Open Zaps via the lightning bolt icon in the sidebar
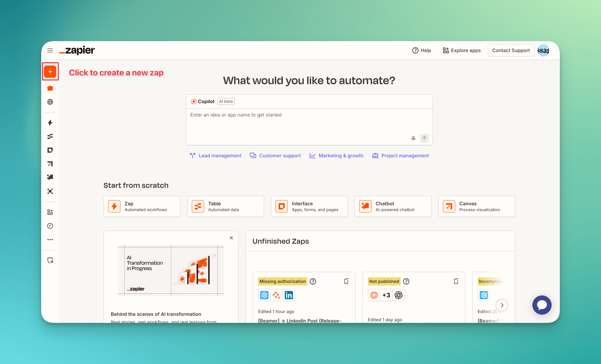Viewport: 601px width, 364px height. coord(50,123)
